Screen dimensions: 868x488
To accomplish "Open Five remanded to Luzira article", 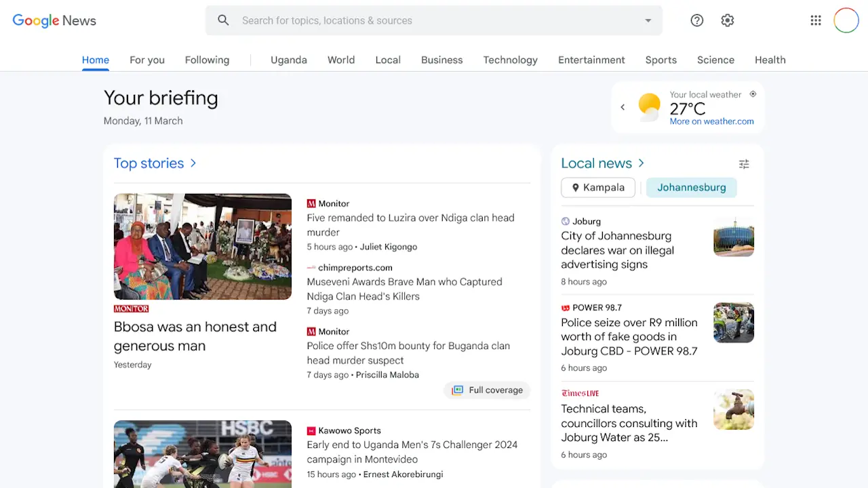I will coord(410,225).
